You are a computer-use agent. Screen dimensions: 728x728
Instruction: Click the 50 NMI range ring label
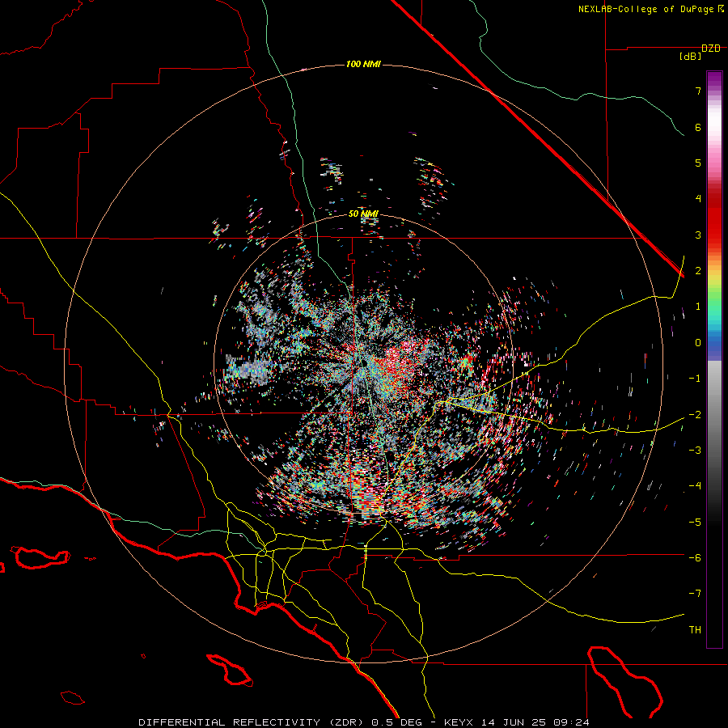[363, 214]
